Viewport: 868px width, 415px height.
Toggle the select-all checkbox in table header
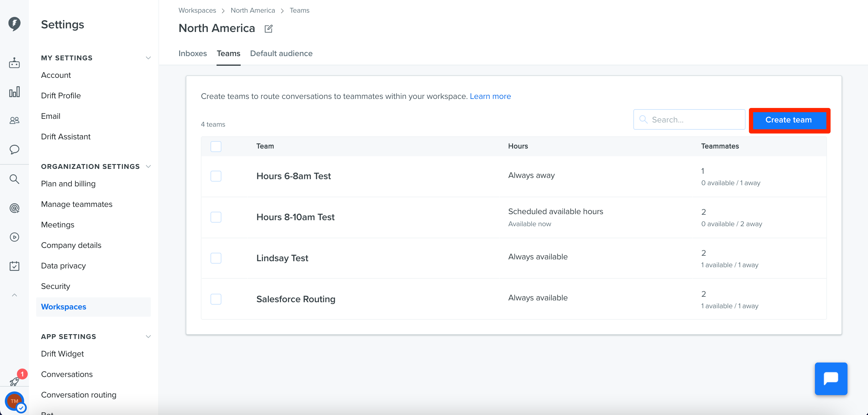pos(216,147)
